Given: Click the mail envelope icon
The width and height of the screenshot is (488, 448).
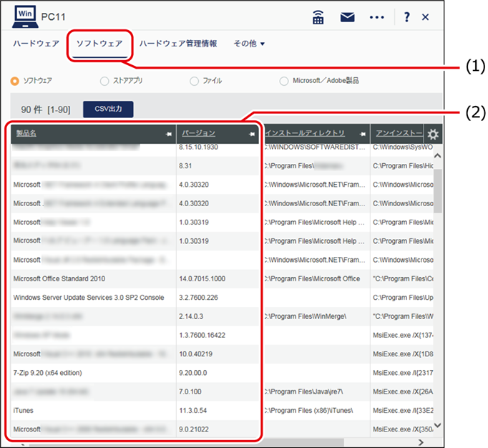Looking at the screenshot, I should pos(347,17).
